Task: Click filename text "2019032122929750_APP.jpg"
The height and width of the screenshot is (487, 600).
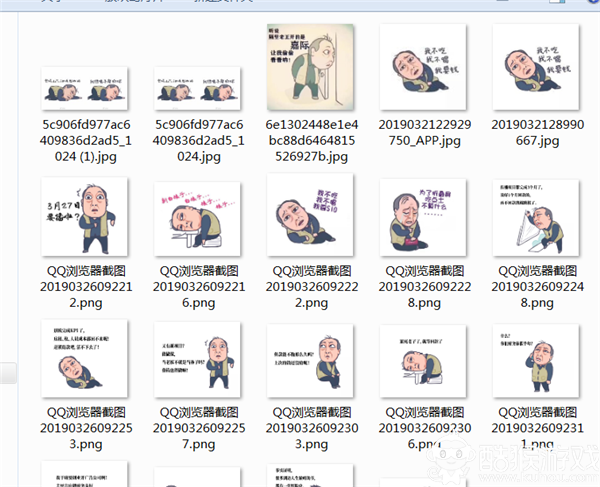Action: click(x=425, y=133)
